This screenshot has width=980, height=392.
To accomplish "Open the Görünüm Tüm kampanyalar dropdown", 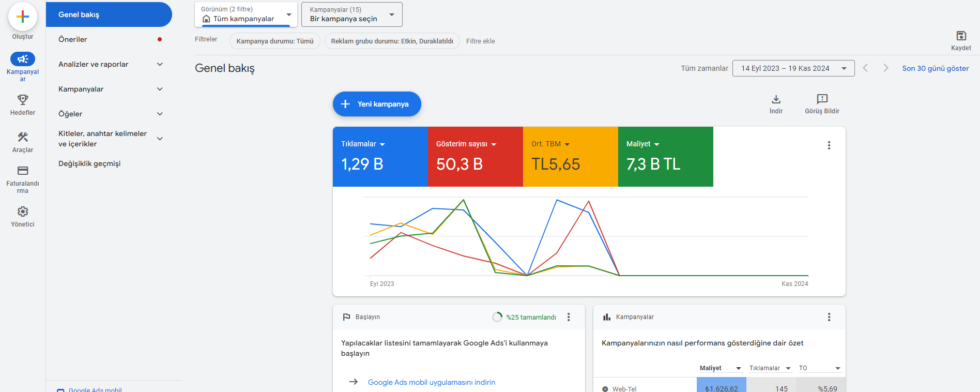I will (x=246, y=14).
